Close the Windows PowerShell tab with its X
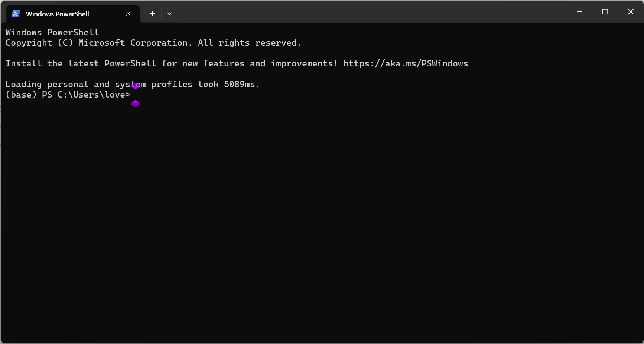Screen dimensions: 644x344 (128, 13)
